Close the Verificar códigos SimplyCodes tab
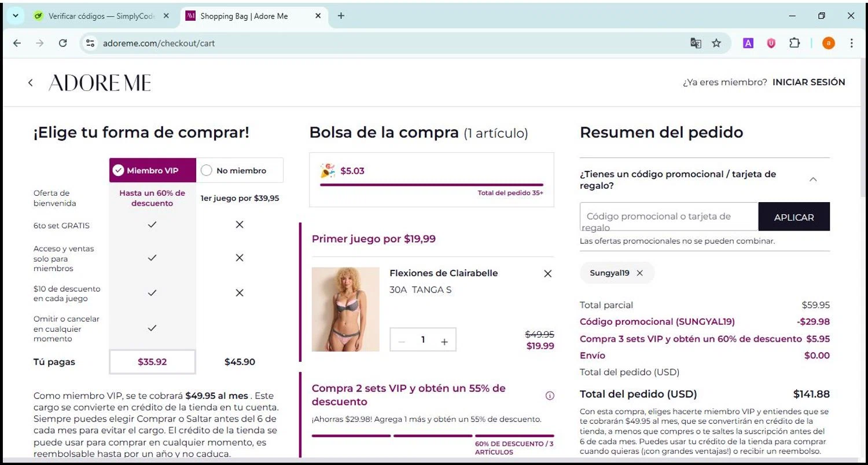 (x=166, y=16)
